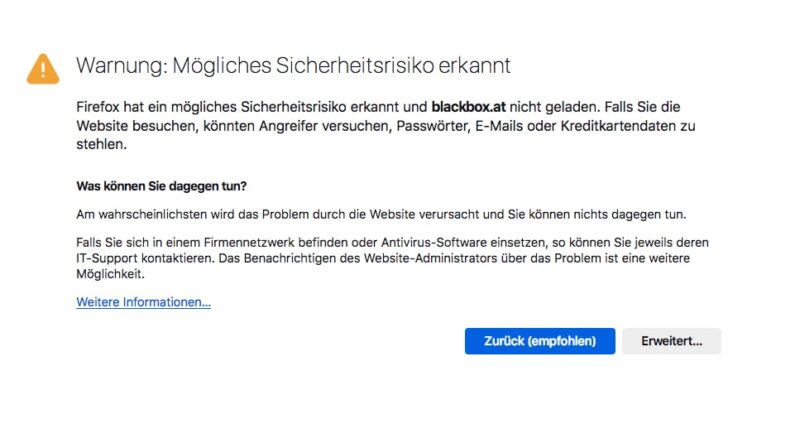
Task: Open the Weitere Informationen… link
Action: click(x=143, y=302)
